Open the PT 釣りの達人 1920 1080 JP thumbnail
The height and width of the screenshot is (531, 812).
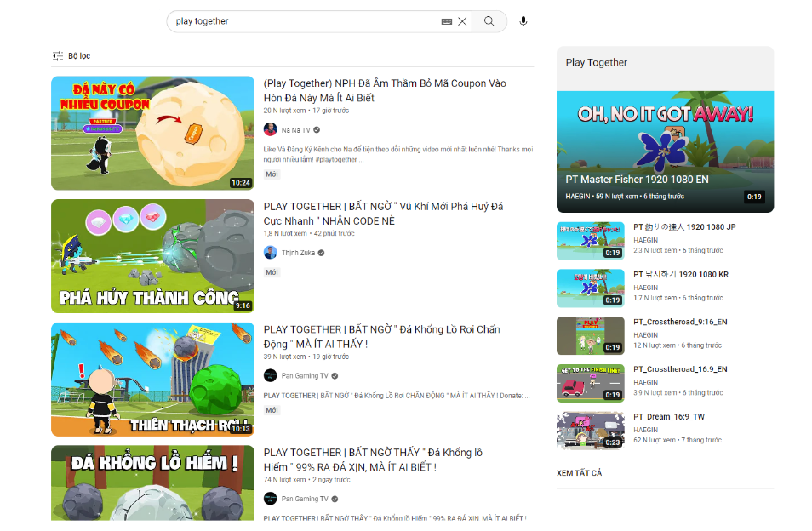point(591,241)
